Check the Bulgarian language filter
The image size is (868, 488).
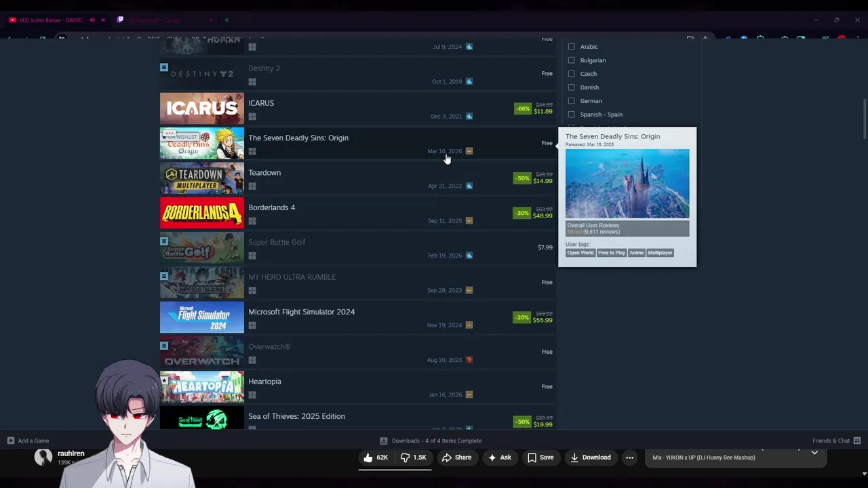pyautogui.click(x=572, y=60)
